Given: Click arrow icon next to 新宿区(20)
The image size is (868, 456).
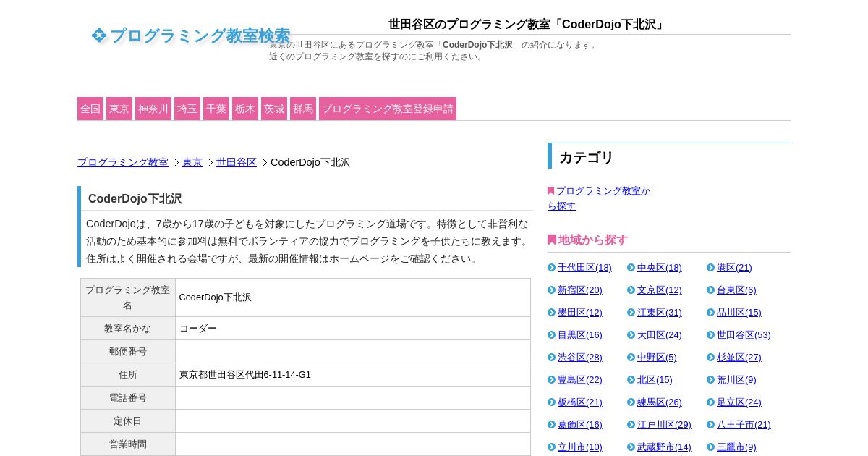Looking at the screenshot, I should [x=552, y=290].
